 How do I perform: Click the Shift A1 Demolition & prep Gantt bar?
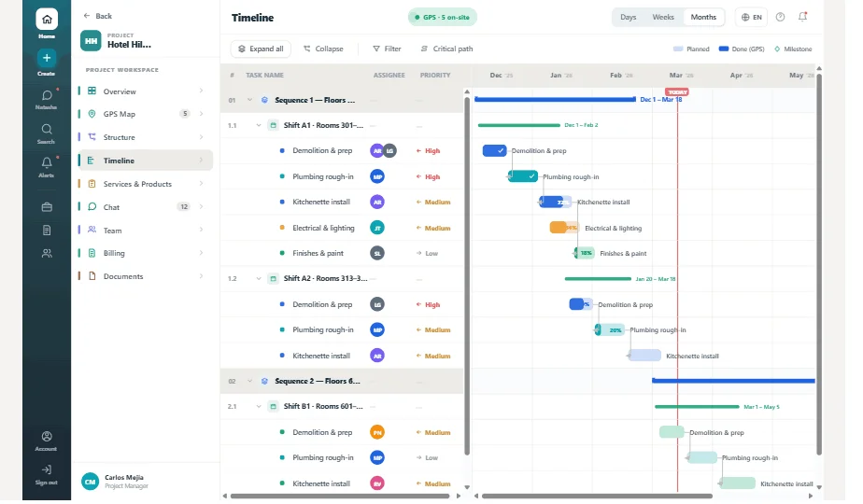pos(494,150)
